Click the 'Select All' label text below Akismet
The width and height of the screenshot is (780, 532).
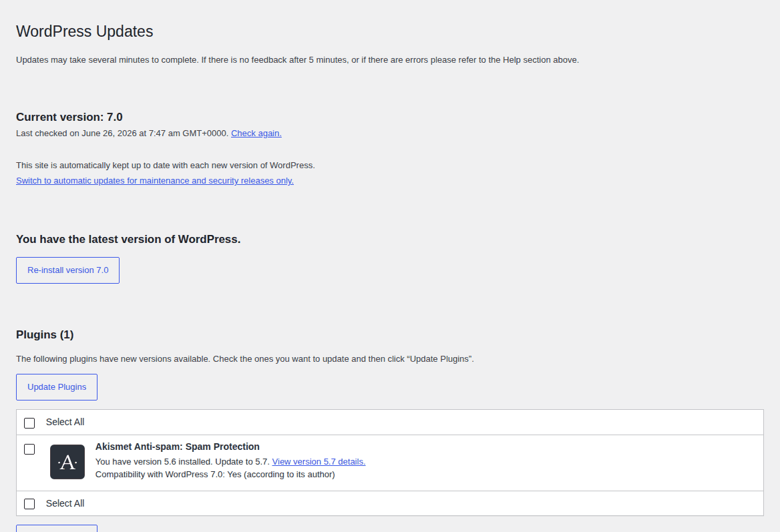(65, 504)
